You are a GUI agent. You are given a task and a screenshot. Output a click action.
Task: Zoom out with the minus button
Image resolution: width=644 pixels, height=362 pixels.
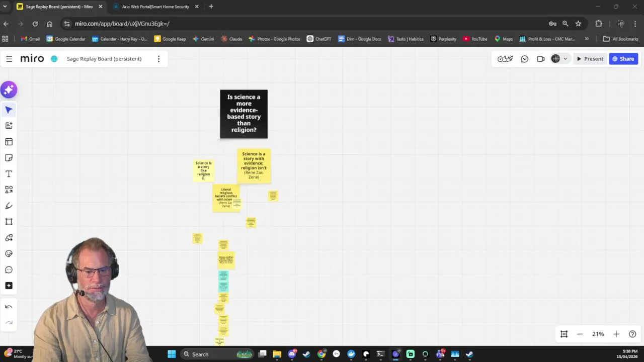580,334
